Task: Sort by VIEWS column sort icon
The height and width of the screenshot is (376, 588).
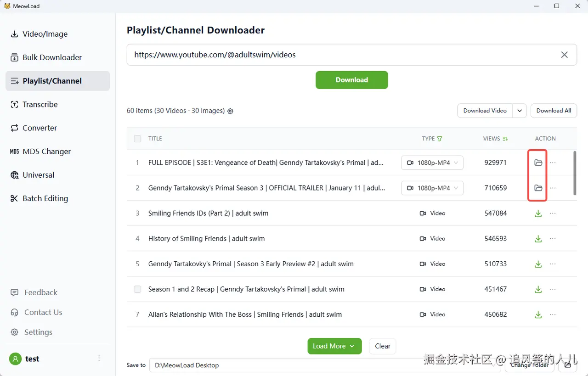Action: [505, 139]
